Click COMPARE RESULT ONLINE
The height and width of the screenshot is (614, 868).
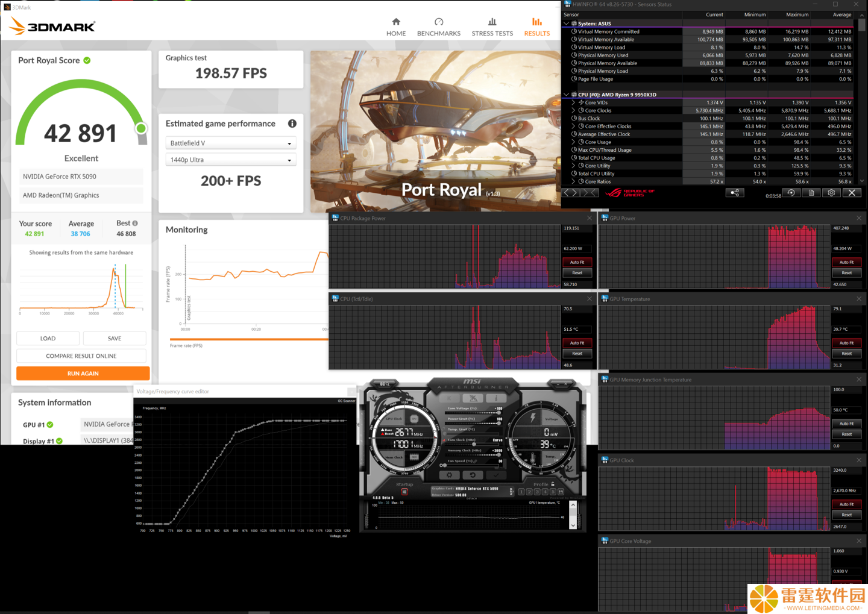(x=81, y=356)
